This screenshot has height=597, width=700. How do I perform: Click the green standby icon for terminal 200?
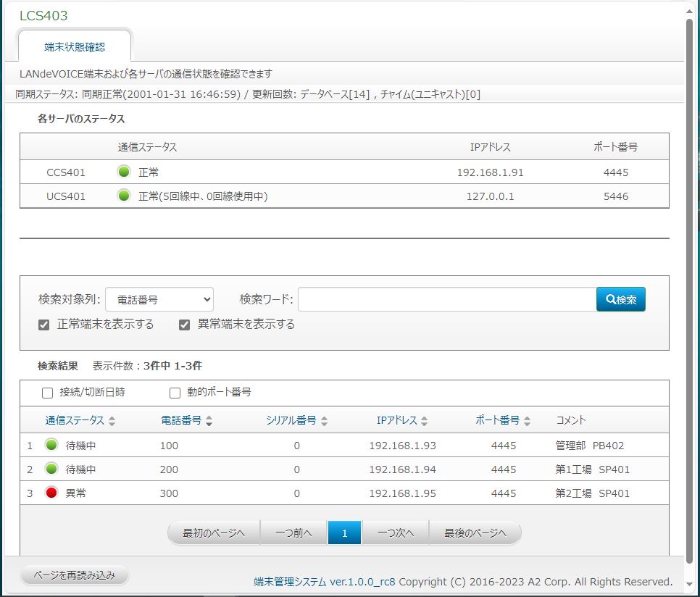51,469
